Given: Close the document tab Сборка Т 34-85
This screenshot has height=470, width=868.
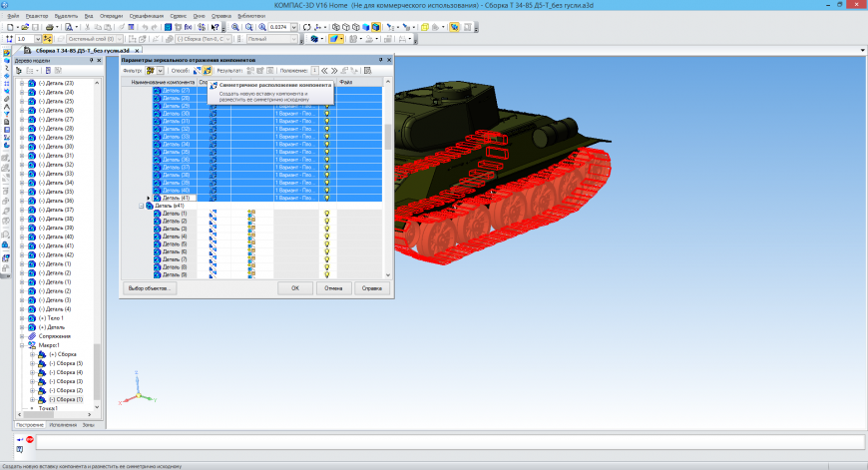Looking at the screenshot, I should 138,50.
